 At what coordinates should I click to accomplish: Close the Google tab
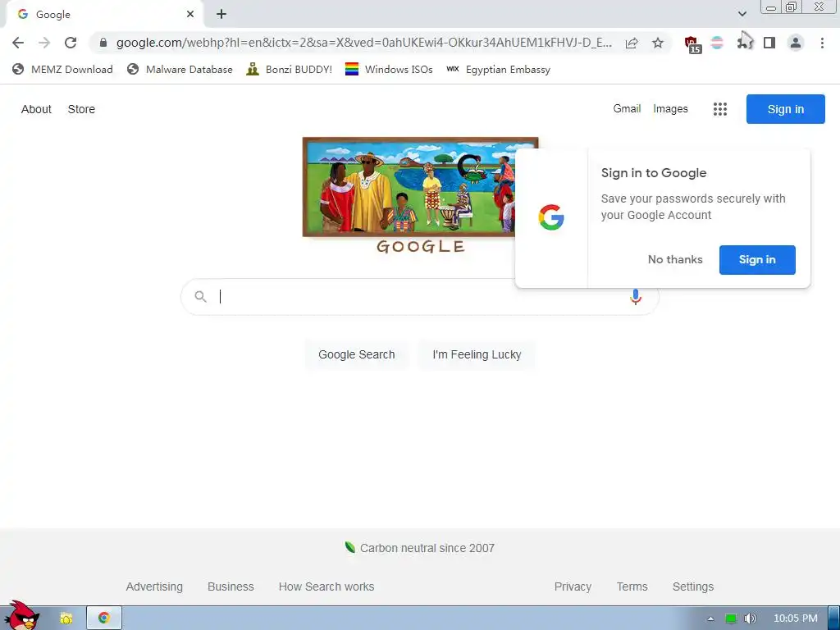tap(190, 14)
